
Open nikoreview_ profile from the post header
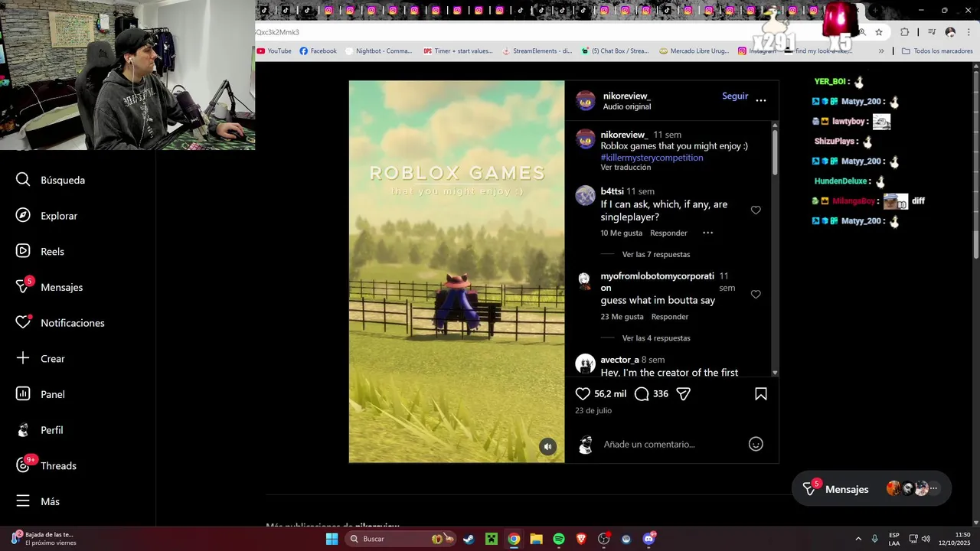[627, 96]
